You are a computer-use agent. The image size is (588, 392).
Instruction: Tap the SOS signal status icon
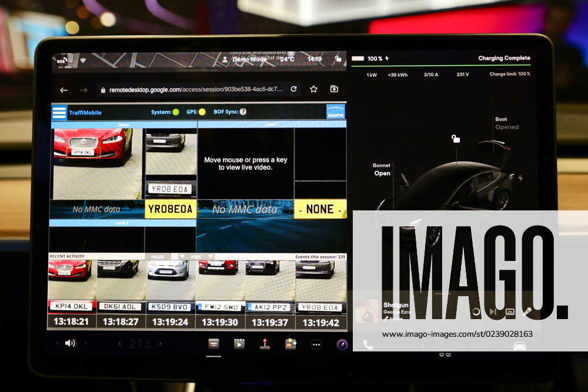(62, 61)
